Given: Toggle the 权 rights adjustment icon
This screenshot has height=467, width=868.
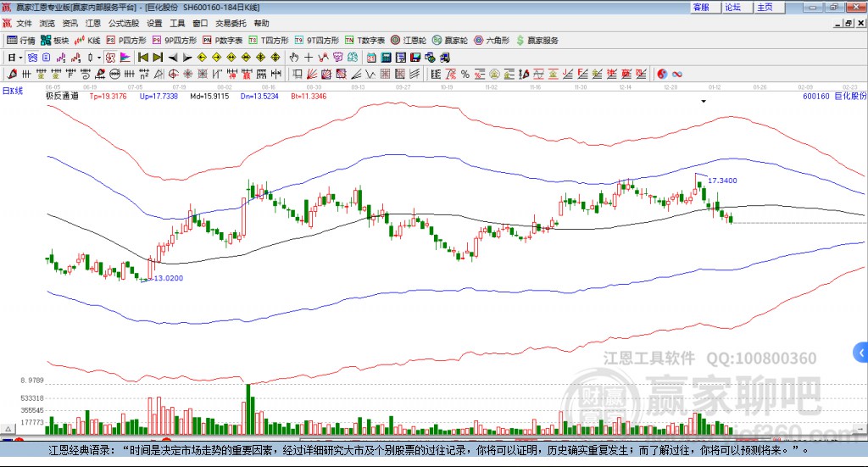Looking at the screenshot, I should [x=110, y=58].
